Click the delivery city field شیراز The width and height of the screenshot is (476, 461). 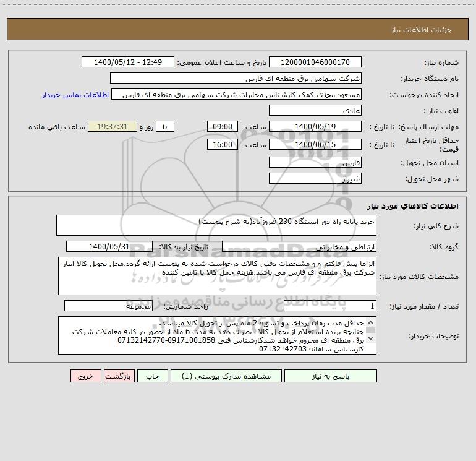point(315,178)
